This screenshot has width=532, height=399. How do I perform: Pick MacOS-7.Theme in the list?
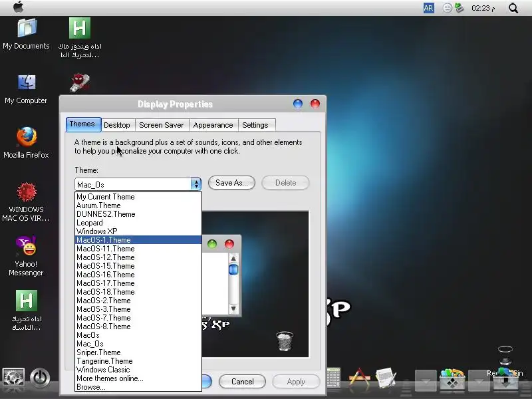click(138, 318)
